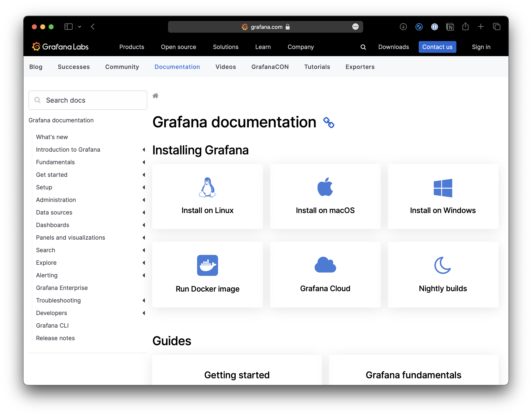Click the home icon in the breadcrumb

[x=155, y=96]
